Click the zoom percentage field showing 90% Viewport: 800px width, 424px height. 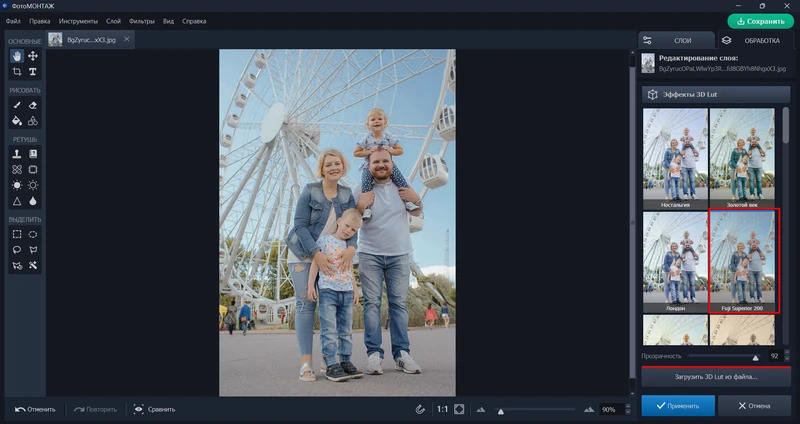611,409
